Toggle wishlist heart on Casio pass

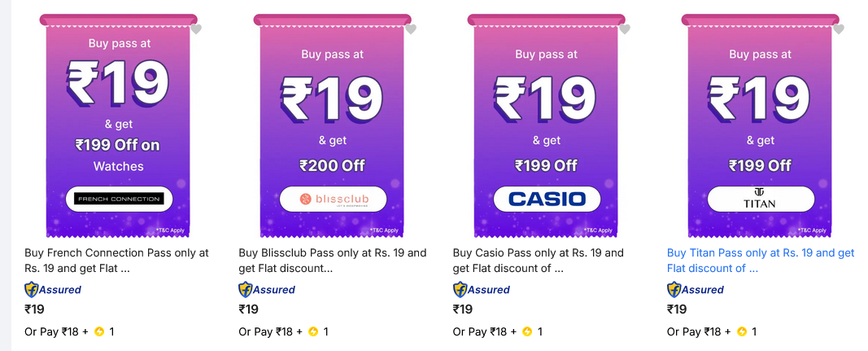[x=625, y=29]
